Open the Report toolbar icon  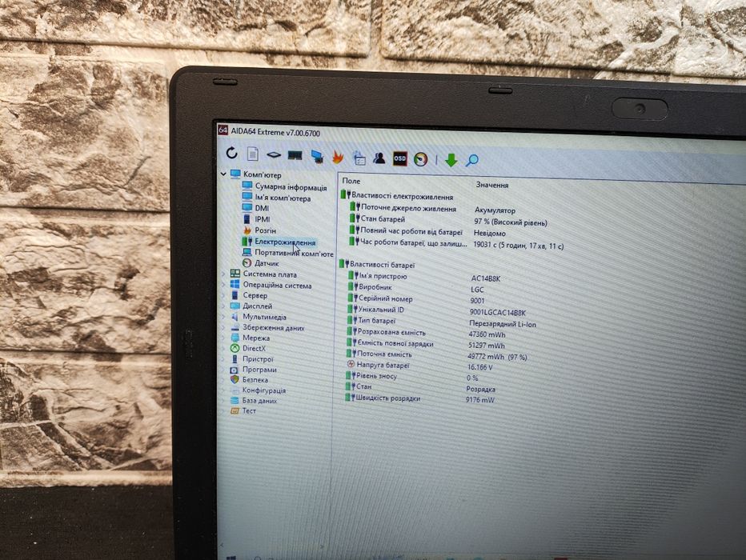point(253,154)
